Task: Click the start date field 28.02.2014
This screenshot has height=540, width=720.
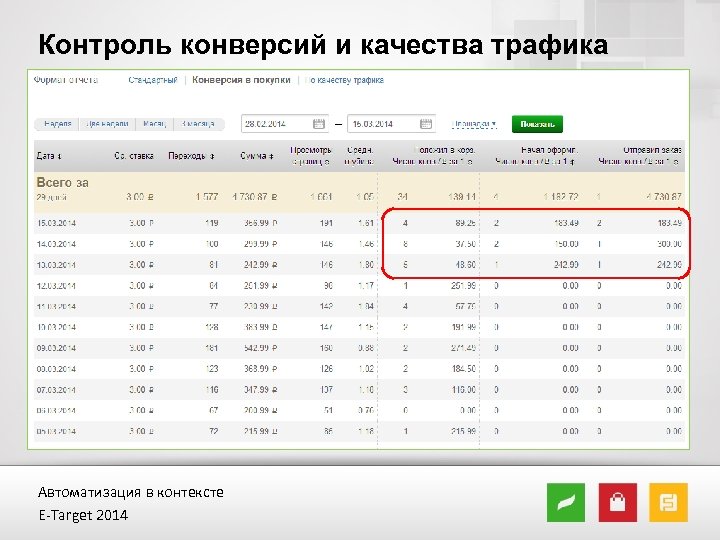Action: 285,124
